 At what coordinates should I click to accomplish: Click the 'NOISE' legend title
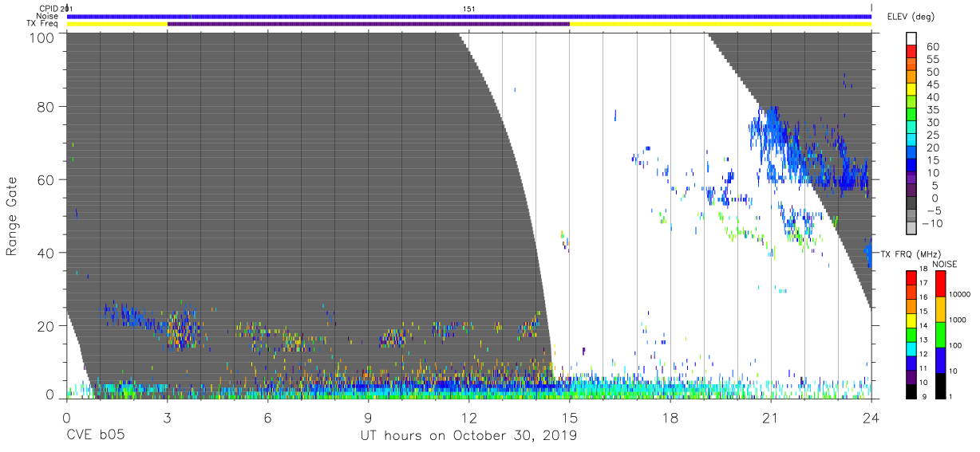(945, 264)
